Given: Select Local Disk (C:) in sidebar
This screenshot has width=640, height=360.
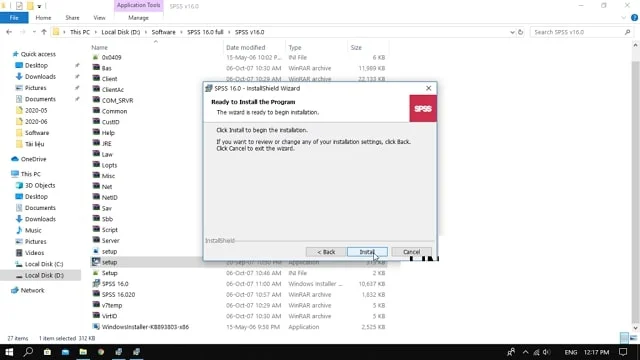Looking at the screenshot, I should pos(44,264).
